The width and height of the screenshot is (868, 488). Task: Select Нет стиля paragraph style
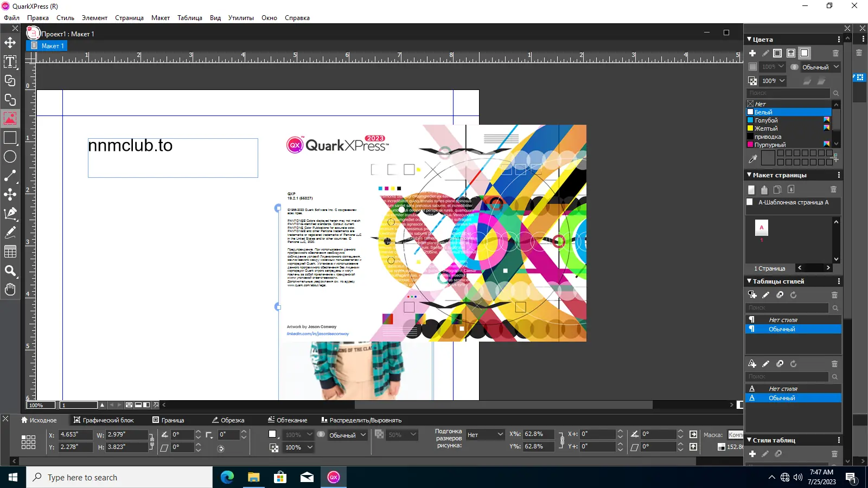(x=793, y=320)
